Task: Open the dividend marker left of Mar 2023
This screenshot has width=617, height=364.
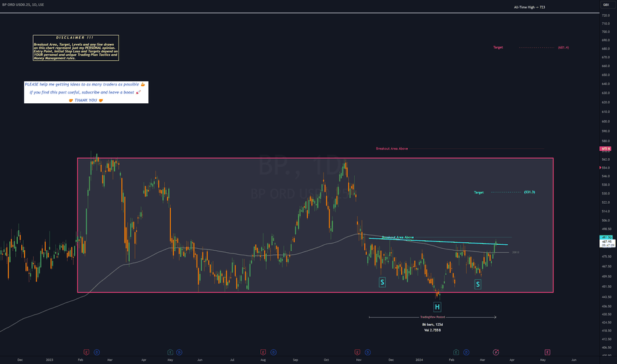Action: [97, 352]
